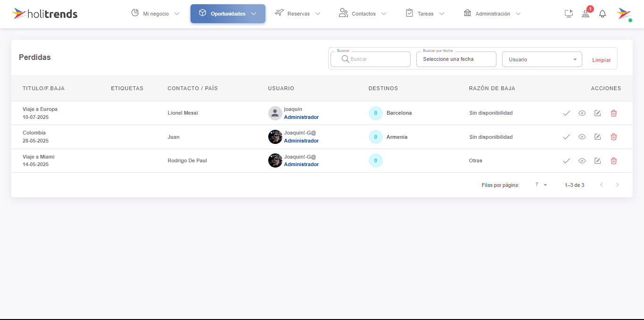This screenshot has width=644, height=320.
Task: Expand the Mi negocio menu chevron
Action: 177,14
